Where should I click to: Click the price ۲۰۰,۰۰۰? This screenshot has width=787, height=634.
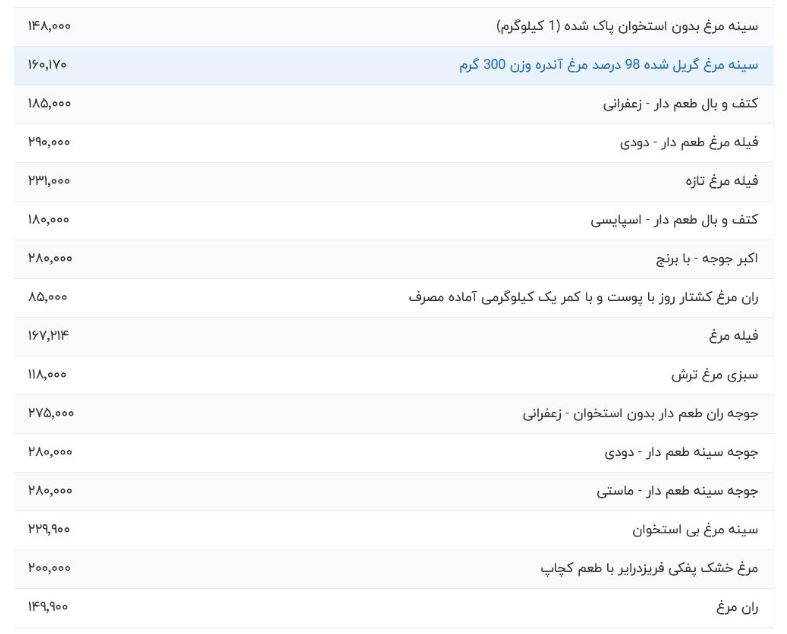tap(49, 568)
